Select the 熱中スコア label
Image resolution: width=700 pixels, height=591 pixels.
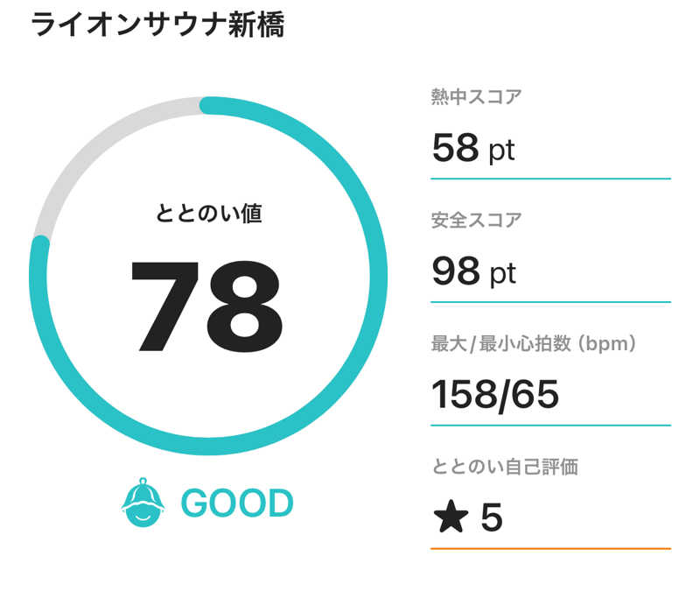point(476,96)
